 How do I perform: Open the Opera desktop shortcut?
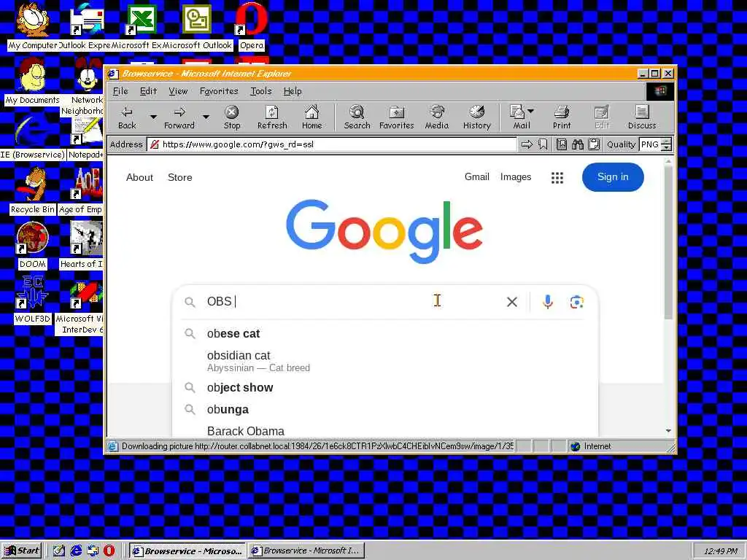point(251,26)
